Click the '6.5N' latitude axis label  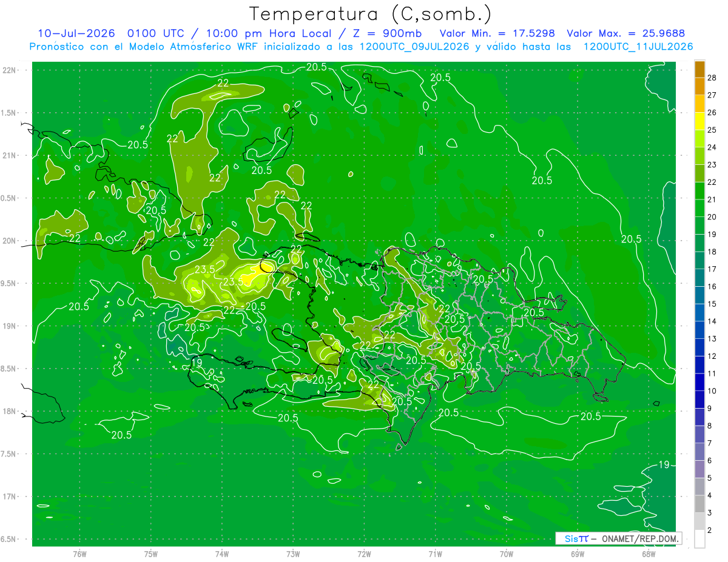[9, 540]
